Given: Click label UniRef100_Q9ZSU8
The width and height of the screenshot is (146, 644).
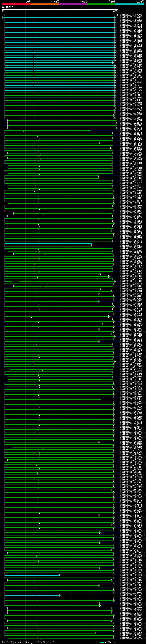Looking at the screenshot, I should 131,58.
